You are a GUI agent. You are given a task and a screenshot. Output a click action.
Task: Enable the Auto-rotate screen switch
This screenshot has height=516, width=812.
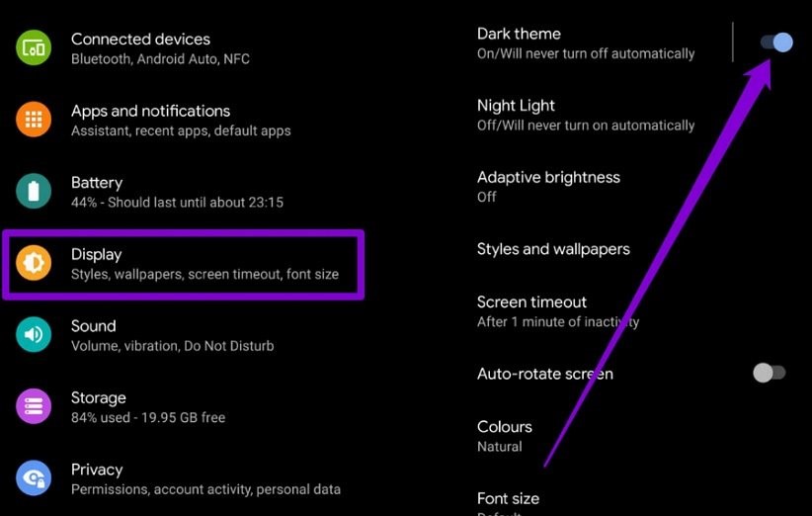click(x=770, y=373)
